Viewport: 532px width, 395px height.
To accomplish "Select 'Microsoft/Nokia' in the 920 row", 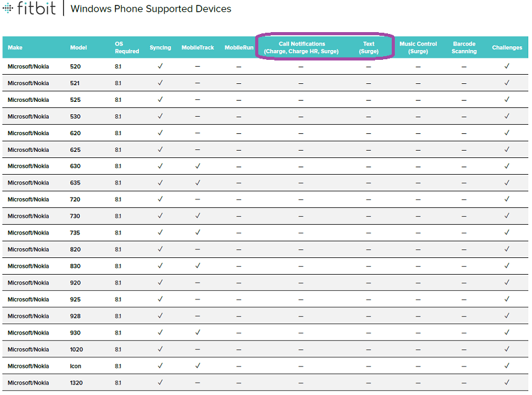I will click(28, 283).
